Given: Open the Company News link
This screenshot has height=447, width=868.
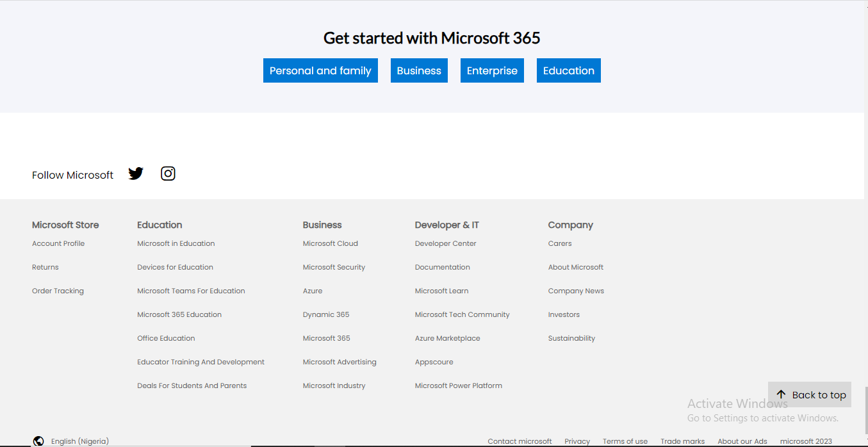Looking at the screenshot, I should [x=576, y=291].
